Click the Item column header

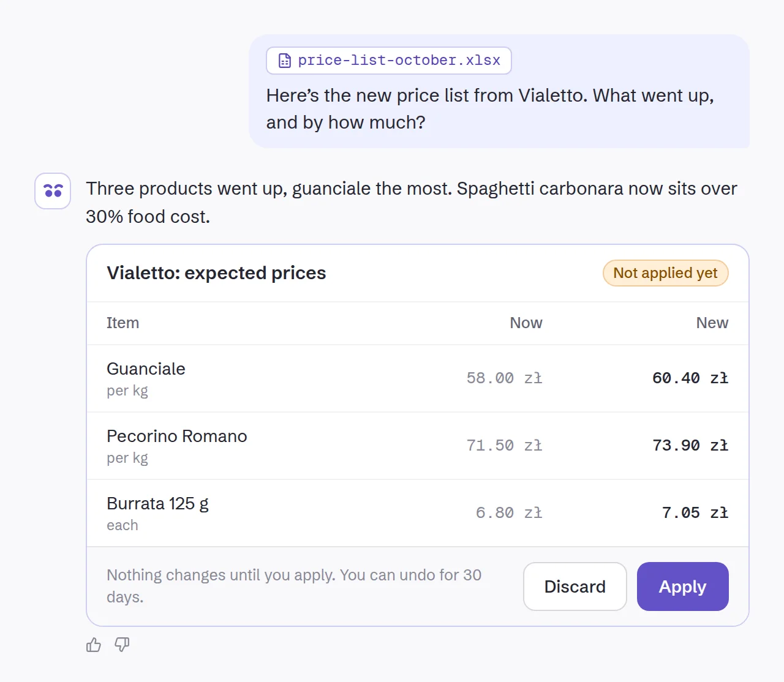pos(123,323)
